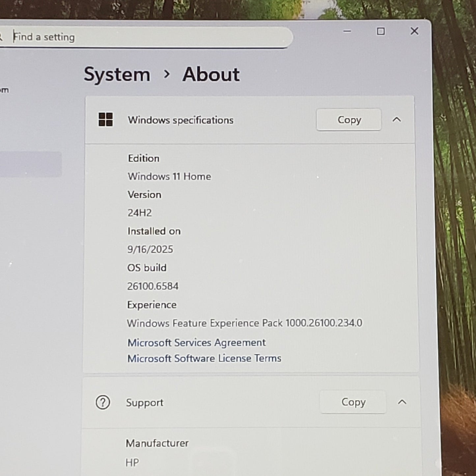Close the Settings window
476x476 pixels.
pyautogui.click(x=414, y=31)
